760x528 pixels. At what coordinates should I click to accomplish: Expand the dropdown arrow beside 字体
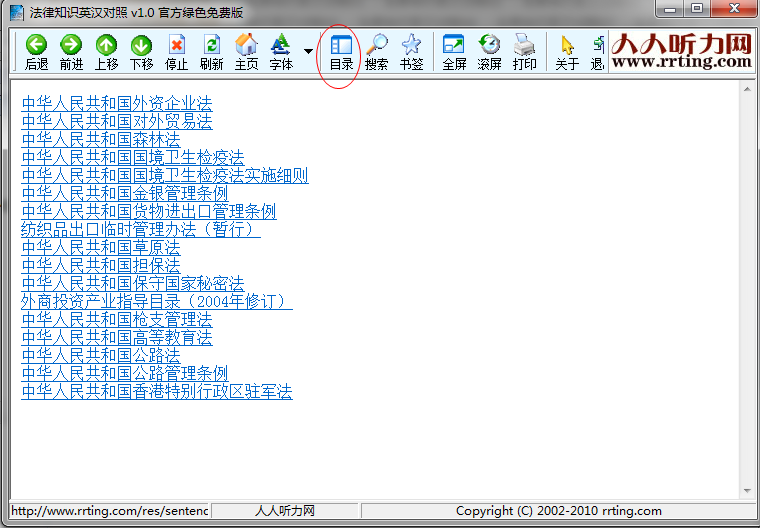308,51
